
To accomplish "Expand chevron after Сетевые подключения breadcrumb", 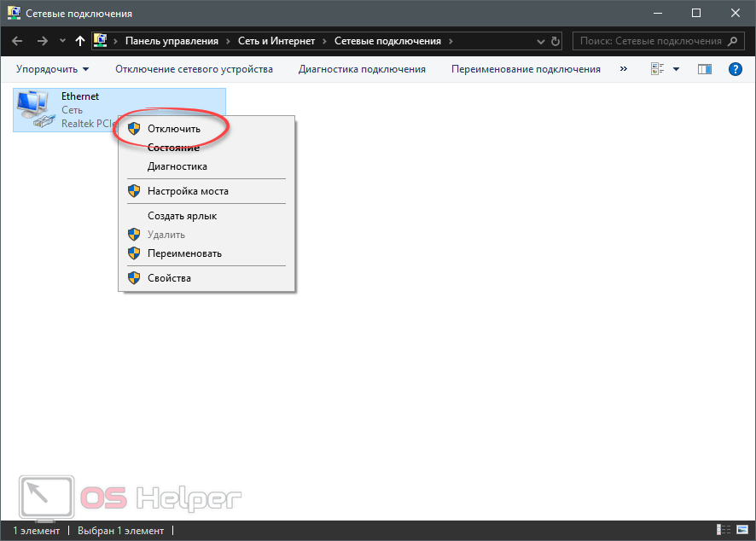I will [x=451, y=41].
